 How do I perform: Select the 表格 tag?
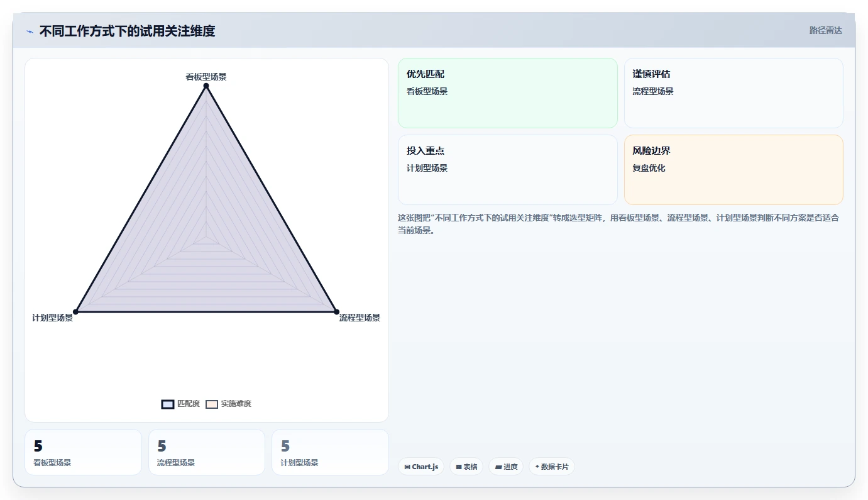[466, 467]
